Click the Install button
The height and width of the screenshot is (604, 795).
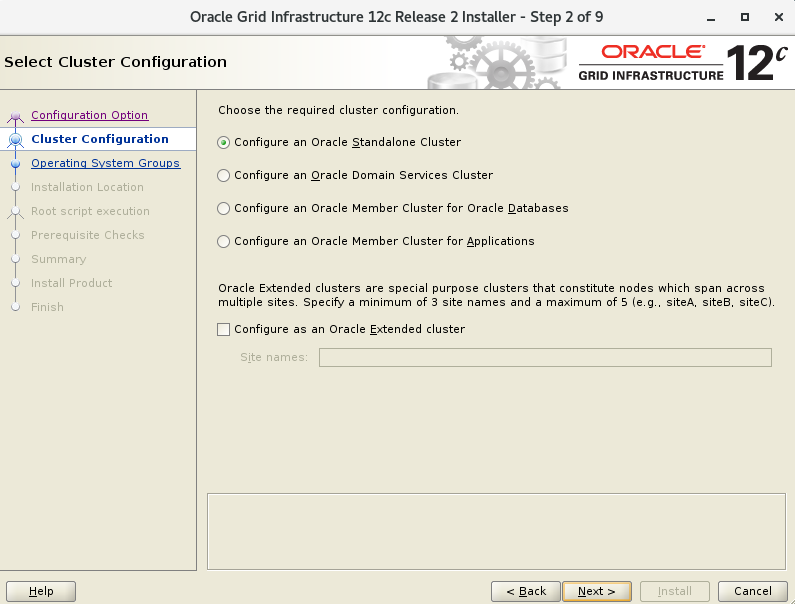tap(674, 591)
